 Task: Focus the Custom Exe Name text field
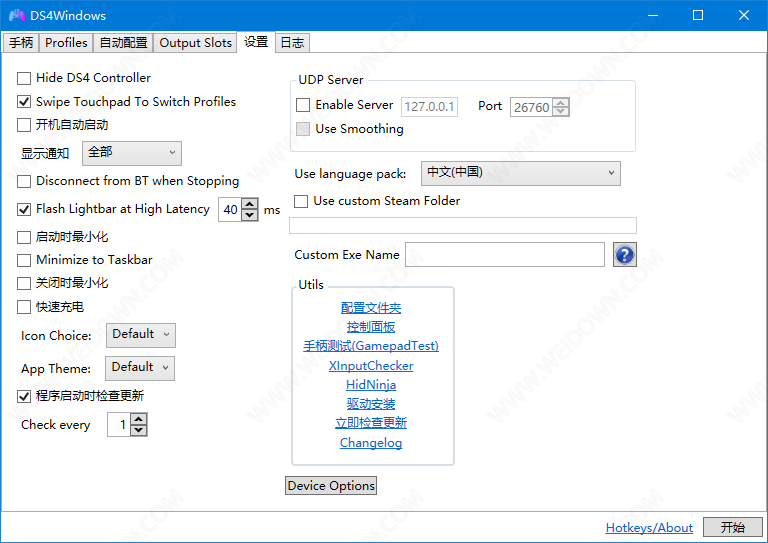504,255
